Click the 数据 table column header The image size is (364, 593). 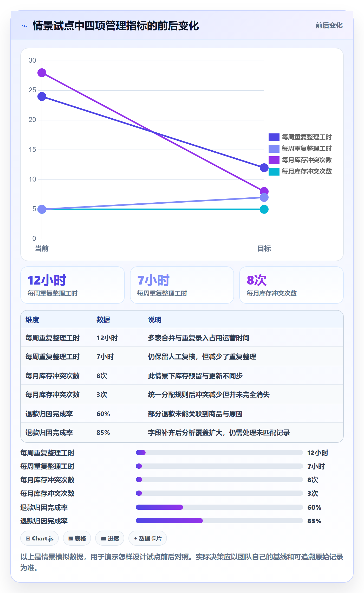coord(103,320)
